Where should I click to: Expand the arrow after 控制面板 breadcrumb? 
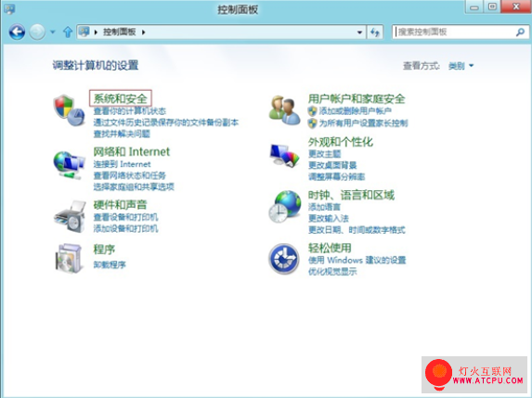pos(144,32)
